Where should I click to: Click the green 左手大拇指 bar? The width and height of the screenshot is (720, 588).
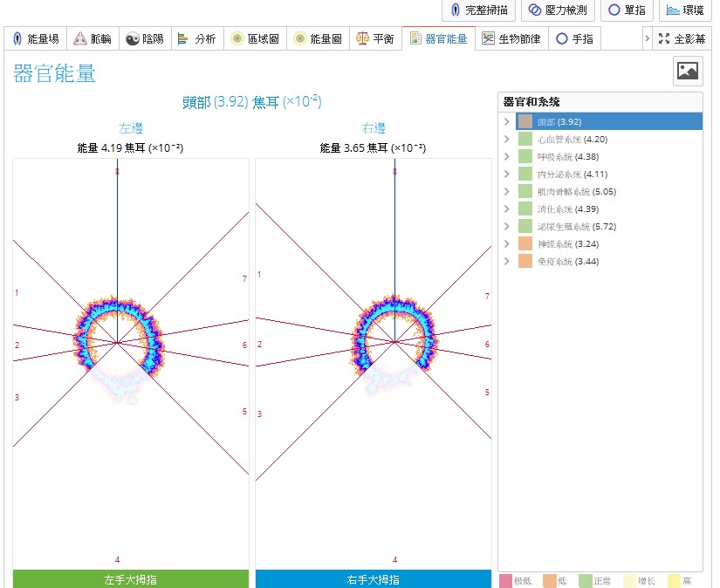click(130, 579)
